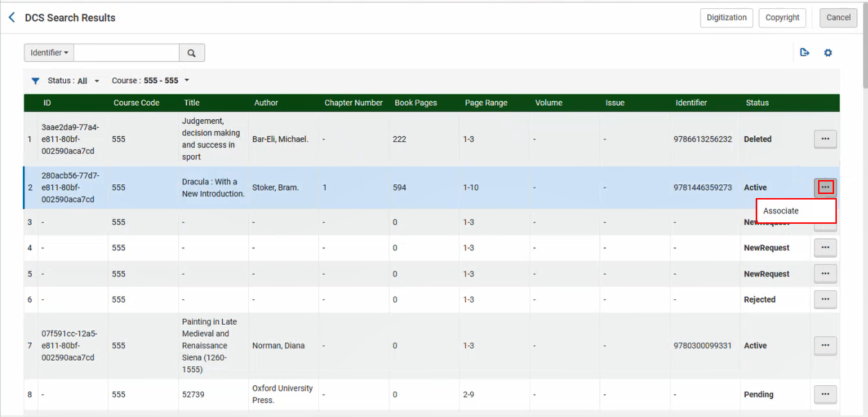Open row actions for Bar-Eli, Michael row
The height and width of the screenshot is (417, 868).
coord(825,139)
